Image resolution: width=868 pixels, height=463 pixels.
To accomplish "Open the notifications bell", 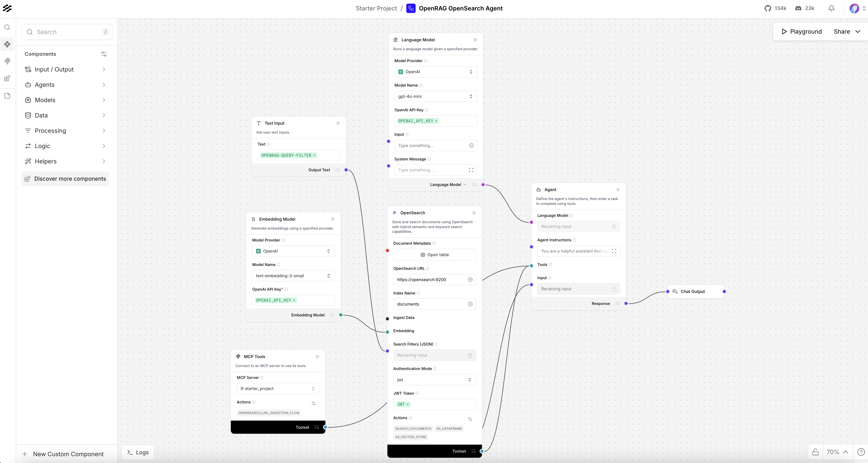I will pos(831,9).
